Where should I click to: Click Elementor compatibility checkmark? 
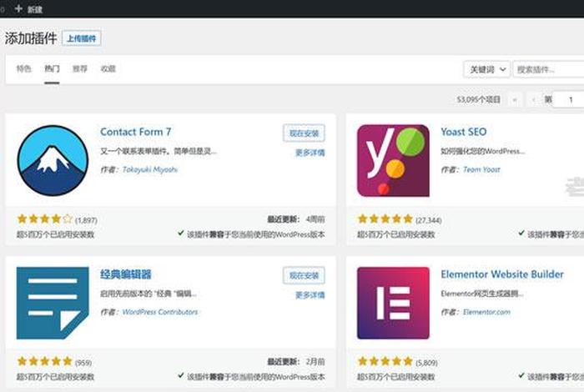point(521,375)
